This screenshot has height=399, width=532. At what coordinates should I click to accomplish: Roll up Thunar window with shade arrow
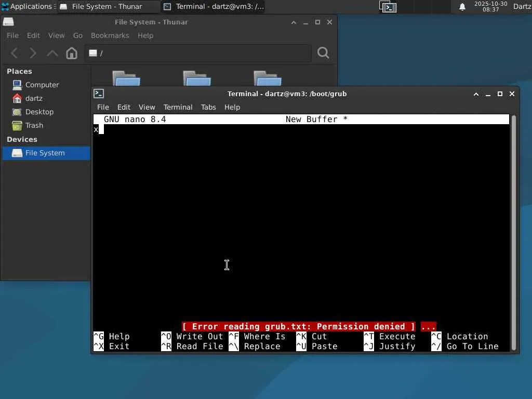coord(294,22)
